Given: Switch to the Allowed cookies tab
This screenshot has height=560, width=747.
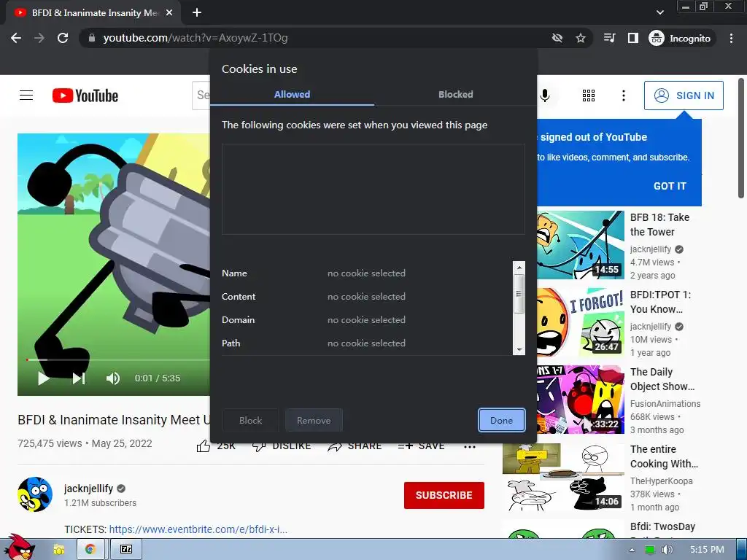Looking at the screenshot, I should 292,94.
